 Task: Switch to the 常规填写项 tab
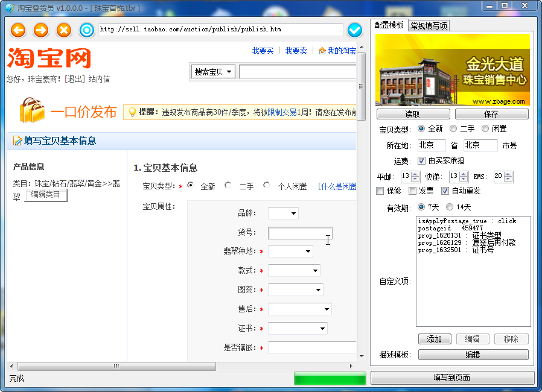(x=429, y=26)
